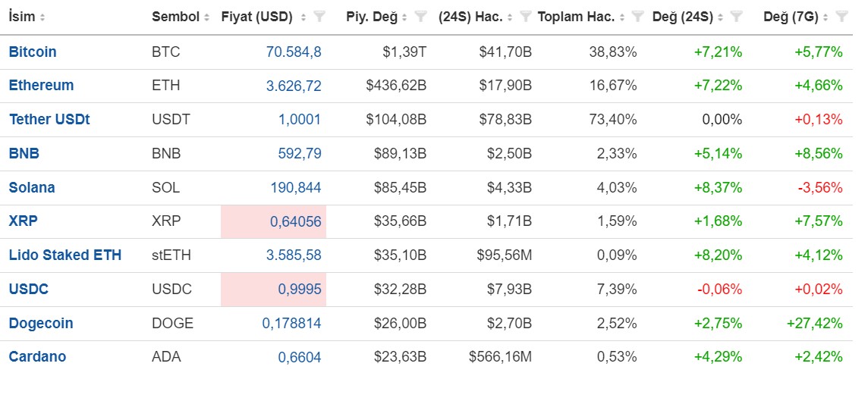Open the Toplam Hac. filter funnel
Viewport: 868px width, 401px height.
(637, 17)
